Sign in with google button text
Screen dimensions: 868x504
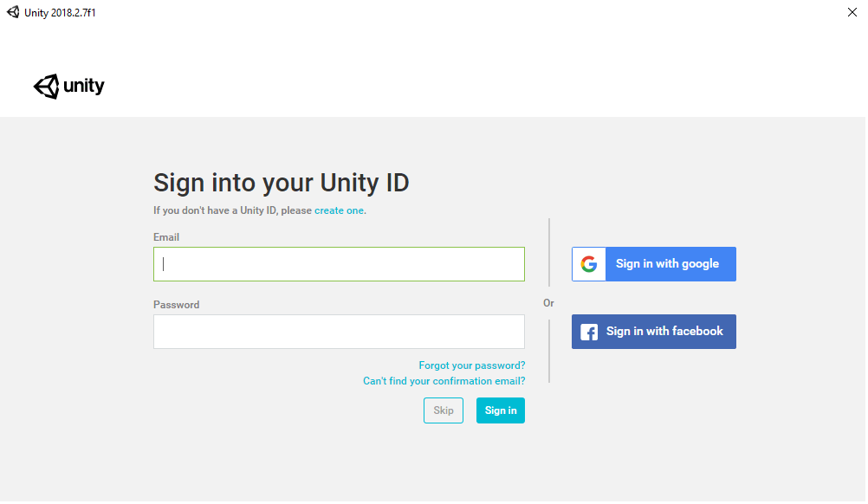(669, 264)
